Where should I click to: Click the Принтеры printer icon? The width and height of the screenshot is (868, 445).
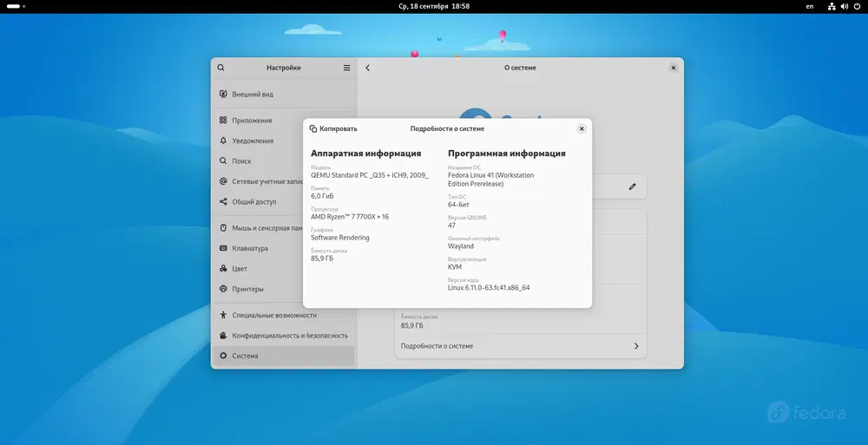(223, 289)
